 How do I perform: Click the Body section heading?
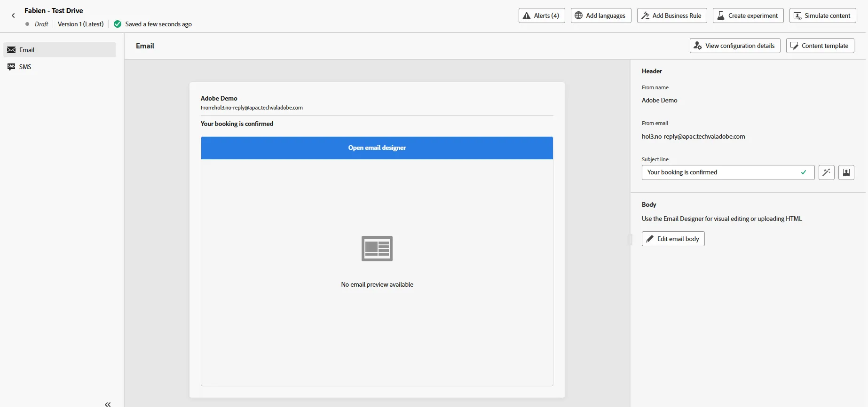tap(649, 205)
